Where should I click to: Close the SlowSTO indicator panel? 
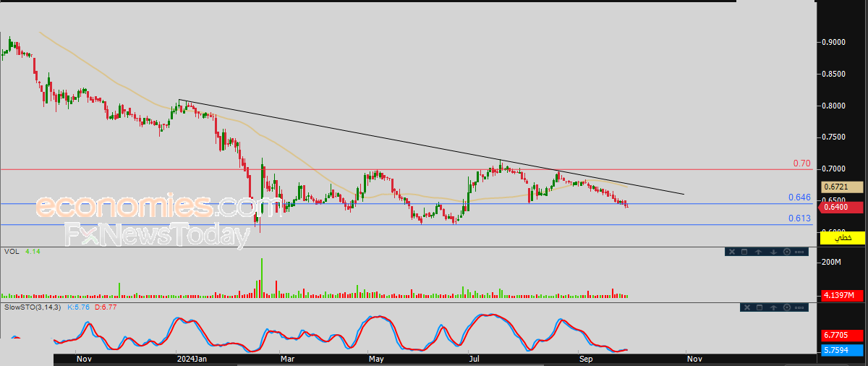pyautogui.click(x=747, y=307)
